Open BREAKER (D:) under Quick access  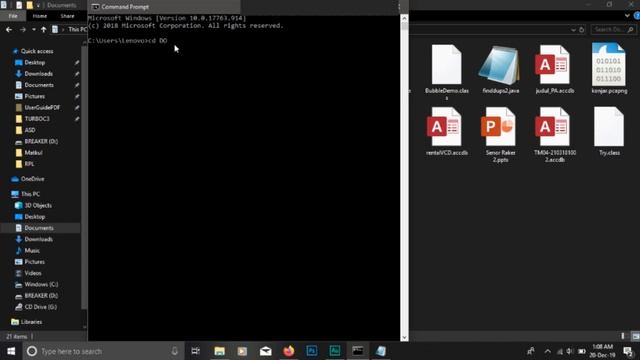[x=41, y=141]
